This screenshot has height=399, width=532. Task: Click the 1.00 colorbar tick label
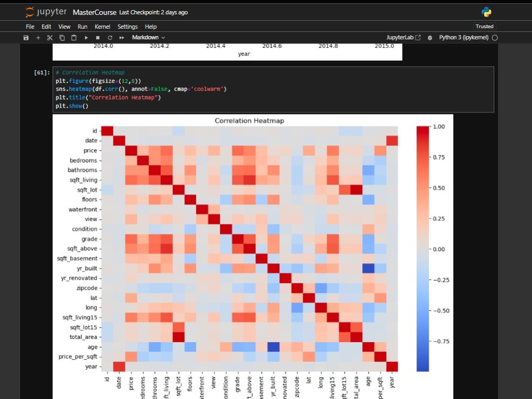point(439,127)
